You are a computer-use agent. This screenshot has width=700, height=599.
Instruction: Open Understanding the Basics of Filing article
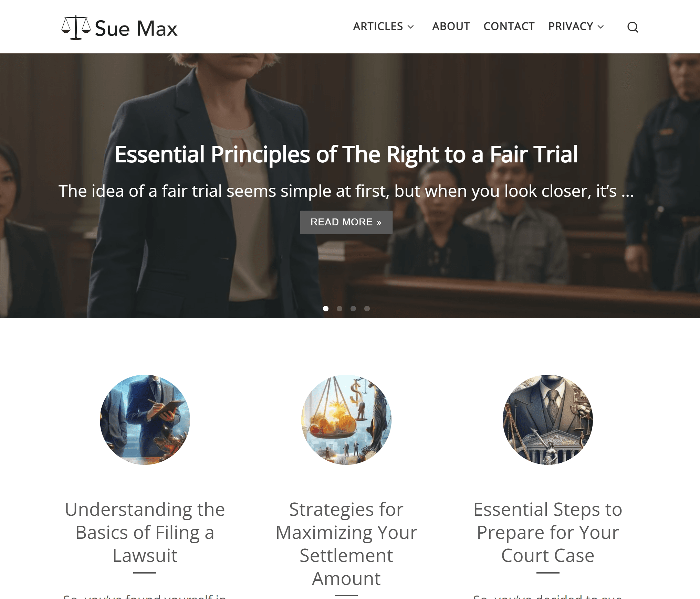click(x=145, y=532)
